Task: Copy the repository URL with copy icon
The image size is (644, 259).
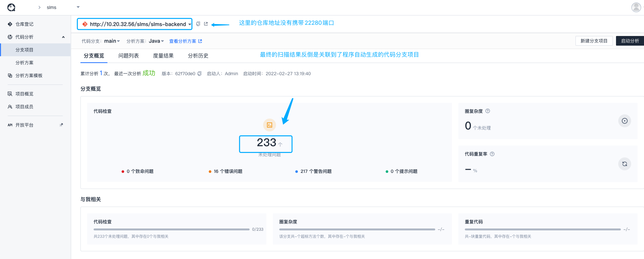Action: click(198, 24)
